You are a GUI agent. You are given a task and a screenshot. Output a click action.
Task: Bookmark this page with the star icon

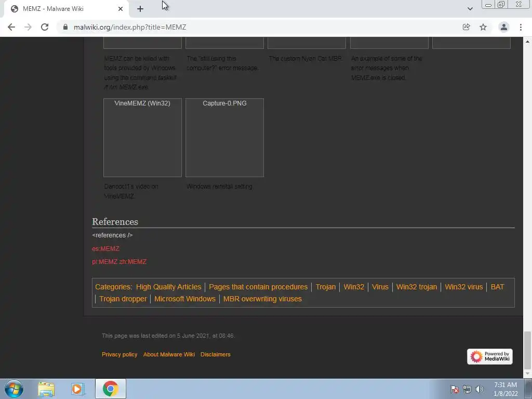tap(483, 27)
